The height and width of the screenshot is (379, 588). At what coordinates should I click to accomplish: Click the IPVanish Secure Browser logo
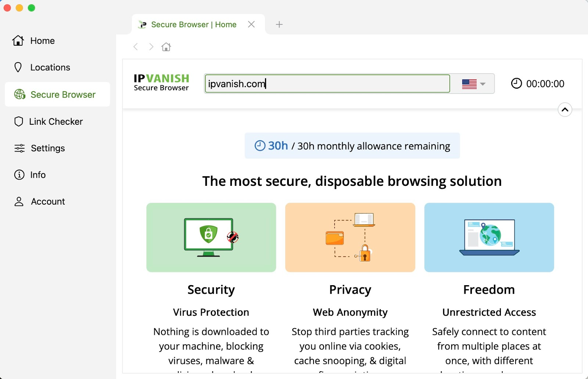pos(161,82)
